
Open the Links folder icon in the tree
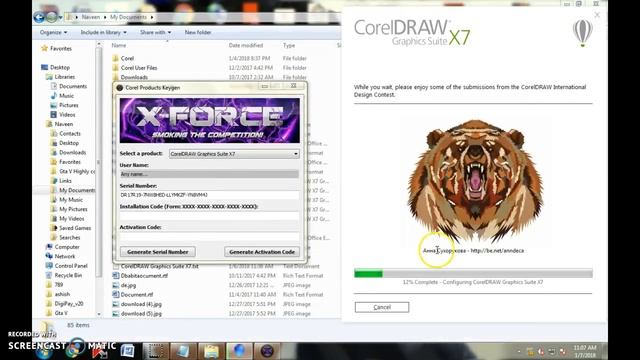coord(53,181)
